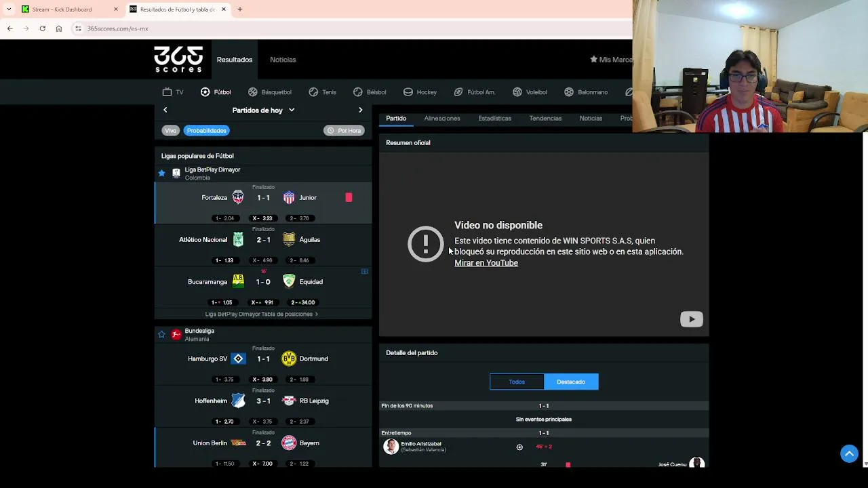The image size is (868, 488).
Task: Click the browser reload icon
Action: 42,28
